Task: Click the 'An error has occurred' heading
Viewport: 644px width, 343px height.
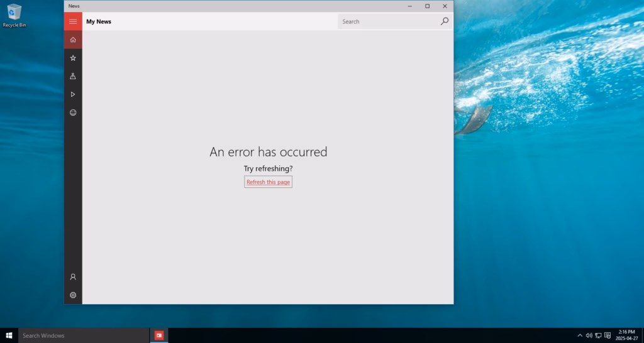Action: point(268,152)
